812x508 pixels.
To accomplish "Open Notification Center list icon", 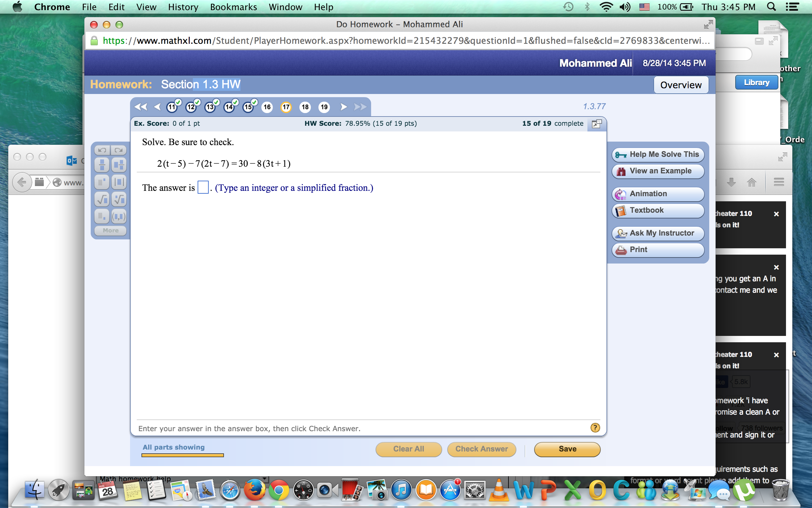I will [x=792, y=7].
